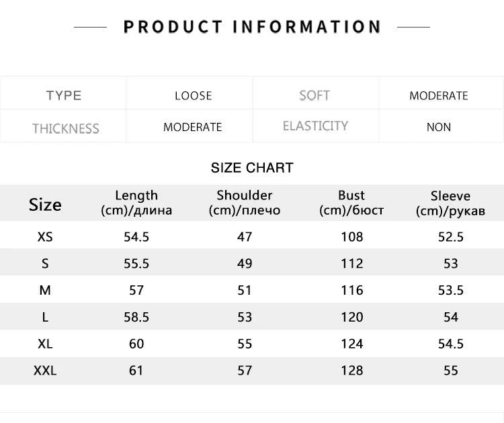The width and height of the screenshot is (504, 423).
Task: Select the 58.5 length value for L
Action: coord(136,317)
